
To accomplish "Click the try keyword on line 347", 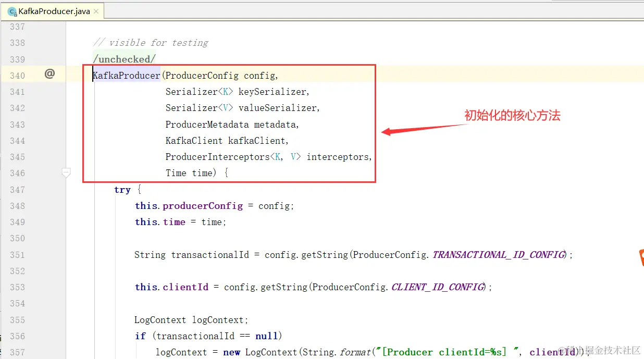I will pyautogui.click(x=122, y=190).
